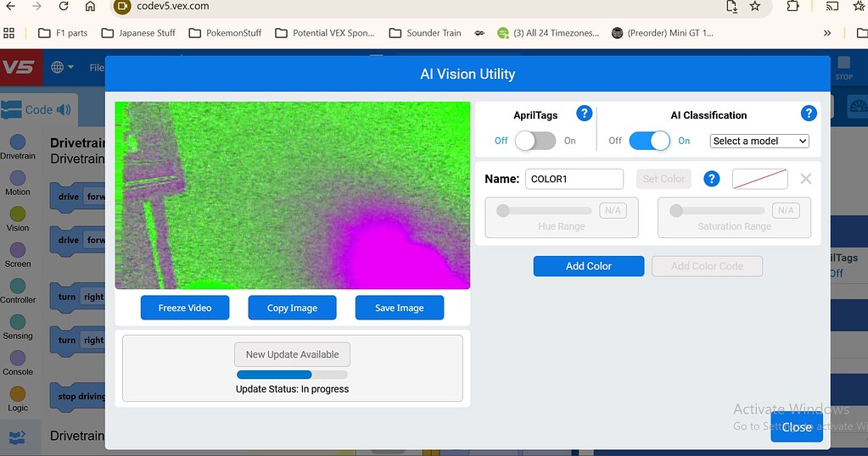Open the Preorder Mini GT bookmark

pyautogui.click(x=663, y=33)
